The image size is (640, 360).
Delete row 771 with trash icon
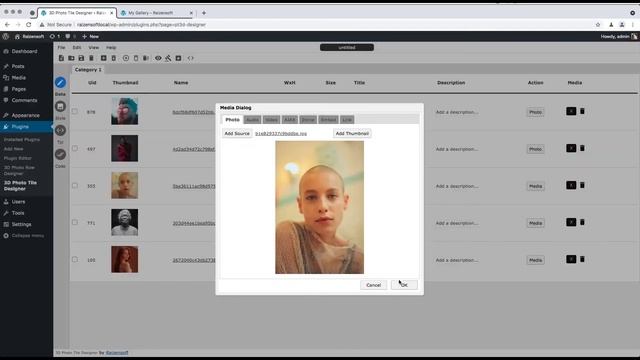(582, 222)
